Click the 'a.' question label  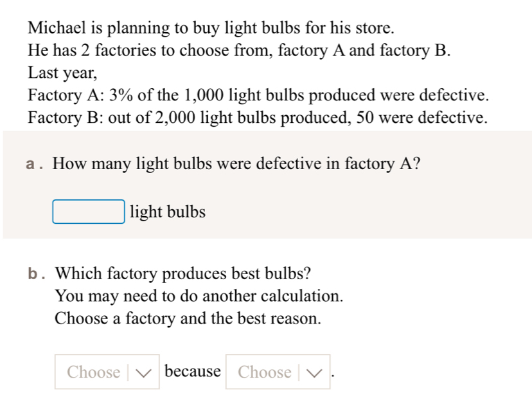pos(35,164)
